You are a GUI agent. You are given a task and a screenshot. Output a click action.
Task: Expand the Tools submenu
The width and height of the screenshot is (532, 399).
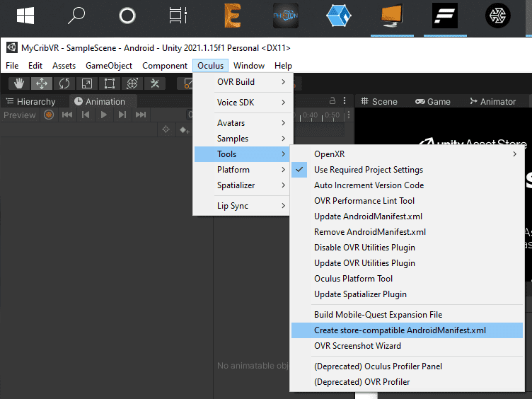pyautogui.click(x=242, y=154)
